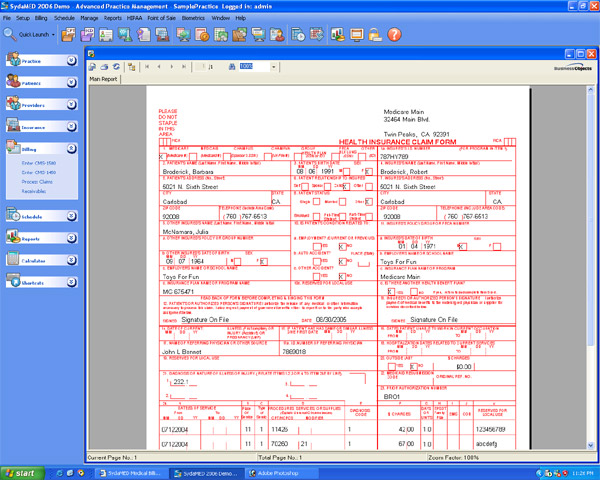The width and height of the screenshot is (600, 480).
Task: Go to the last page of report
Action: [x=186, y=66]
